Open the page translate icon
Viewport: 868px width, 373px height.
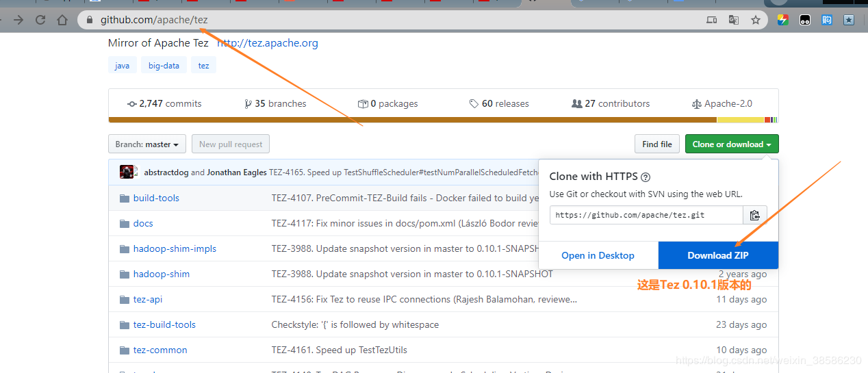tap(734, 20)
